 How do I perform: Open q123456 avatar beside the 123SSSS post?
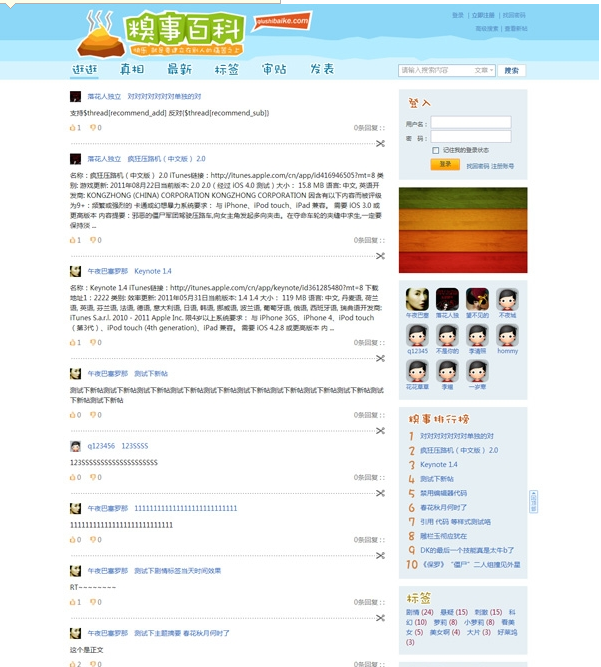[75, 446]
